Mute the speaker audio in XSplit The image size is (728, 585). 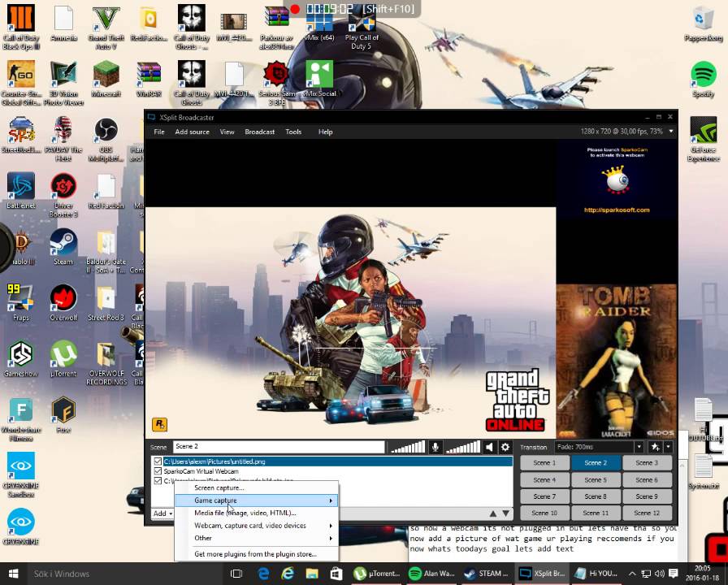(x=489, y=447)
